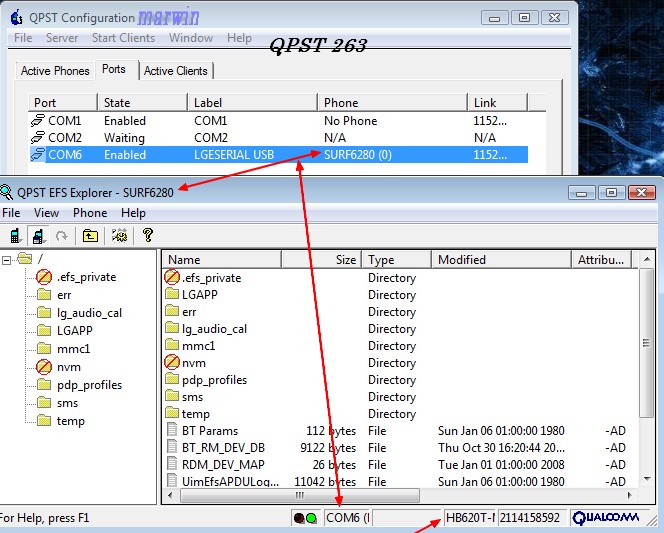The image size is (664, 533).
Task: Select the root folder icon in tree
Action: (24, 259)
